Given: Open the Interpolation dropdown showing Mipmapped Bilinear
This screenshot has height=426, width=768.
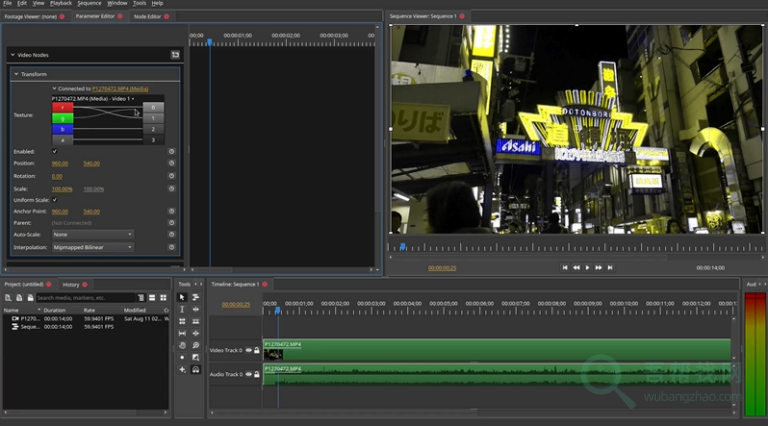Looking at the screenshot, I should click(x=92, y=247).
